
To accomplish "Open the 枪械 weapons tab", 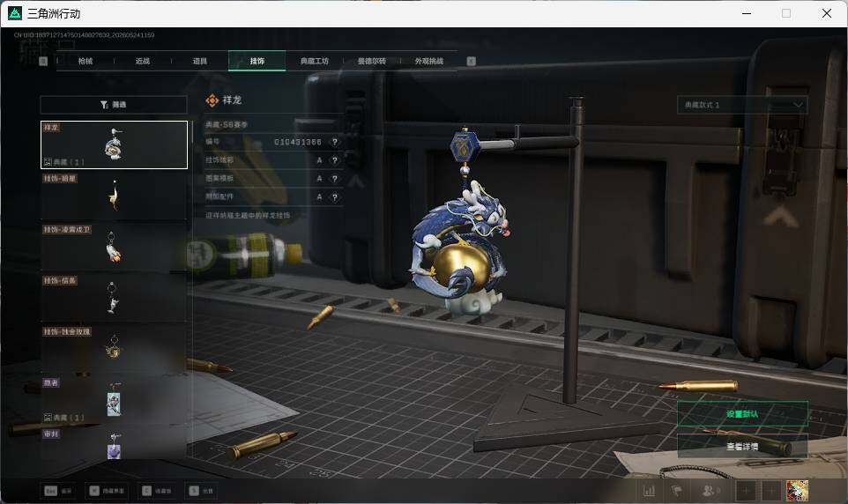I will 86,61.
